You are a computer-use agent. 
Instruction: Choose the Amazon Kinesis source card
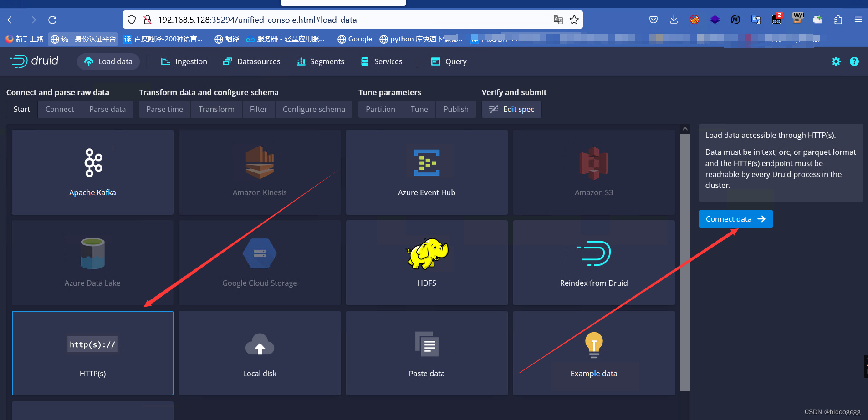[260, 172]
